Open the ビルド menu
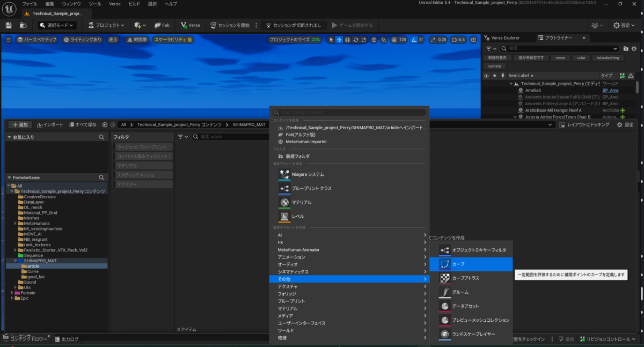Image resolution: width=644 pixels, height=347 pixels. coord(134,4)
